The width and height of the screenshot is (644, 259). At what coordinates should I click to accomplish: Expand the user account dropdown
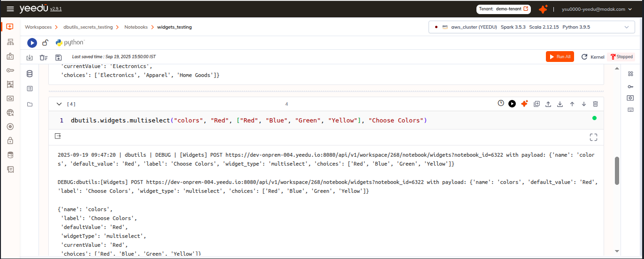click(x=629, y=9)
